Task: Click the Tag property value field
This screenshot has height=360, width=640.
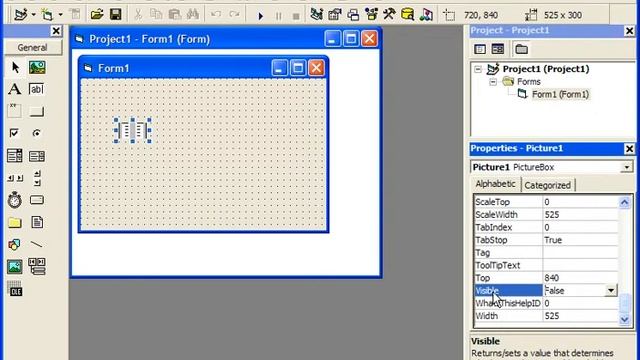Action: 580,253
